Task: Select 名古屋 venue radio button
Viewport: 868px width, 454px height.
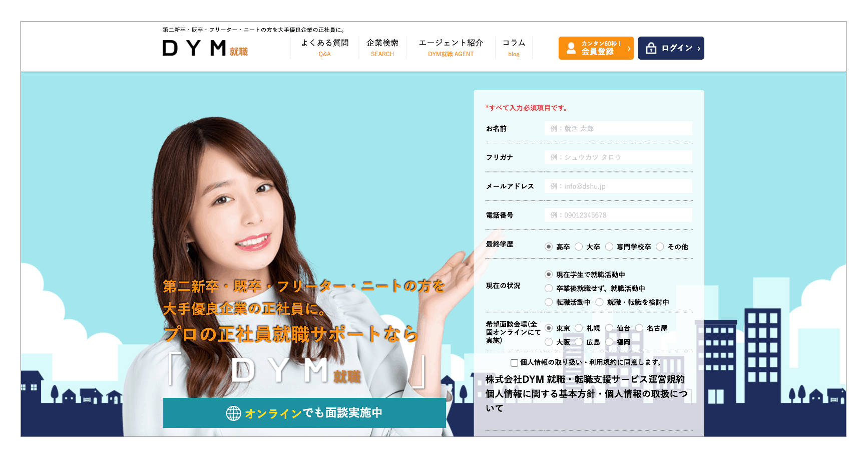Action: tap(639, 328)
